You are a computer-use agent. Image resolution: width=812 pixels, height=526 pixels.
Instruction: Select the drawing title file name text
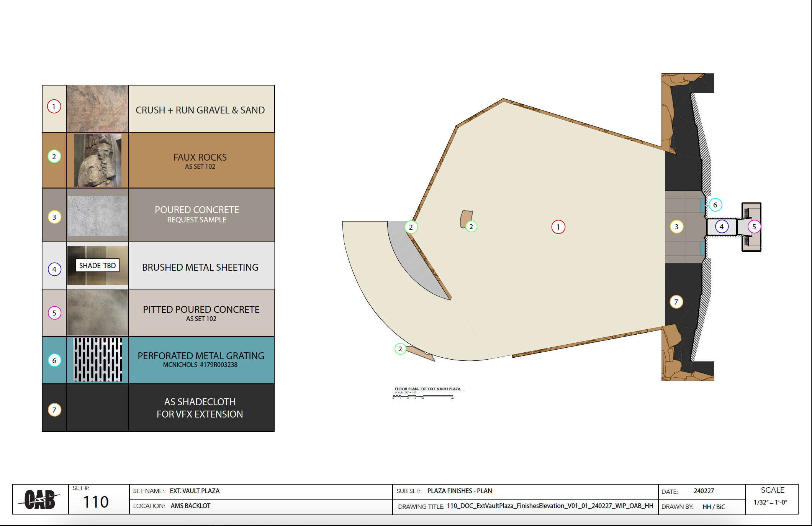click(550, 506)
